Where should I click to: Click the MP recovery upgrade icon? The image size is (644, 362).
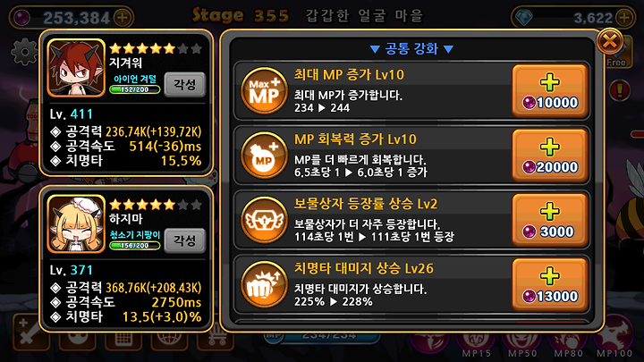264,156
